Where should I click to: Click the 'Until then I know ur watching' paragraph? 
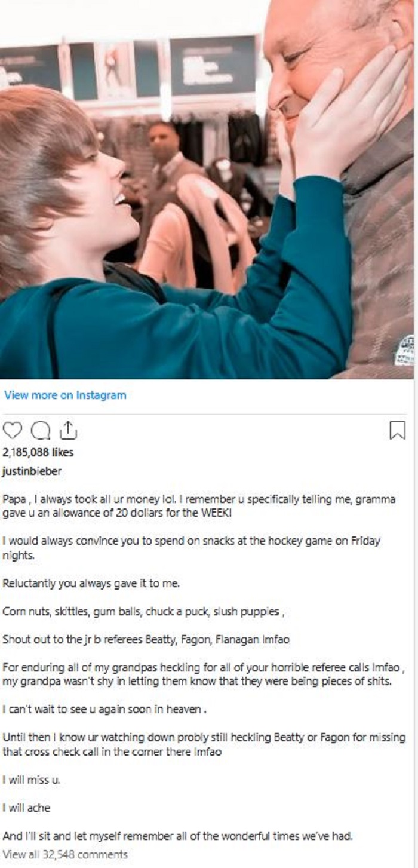coord(204,744)
